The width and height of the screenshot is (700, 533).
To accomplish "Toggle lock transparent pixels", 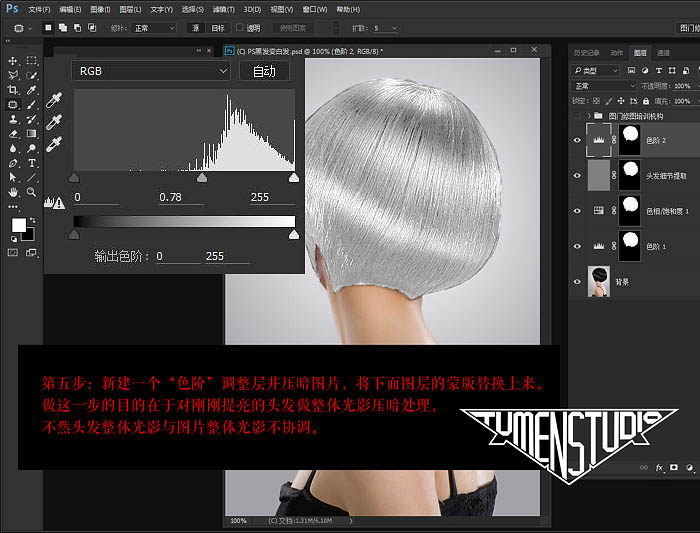I will tap(596, 101).
